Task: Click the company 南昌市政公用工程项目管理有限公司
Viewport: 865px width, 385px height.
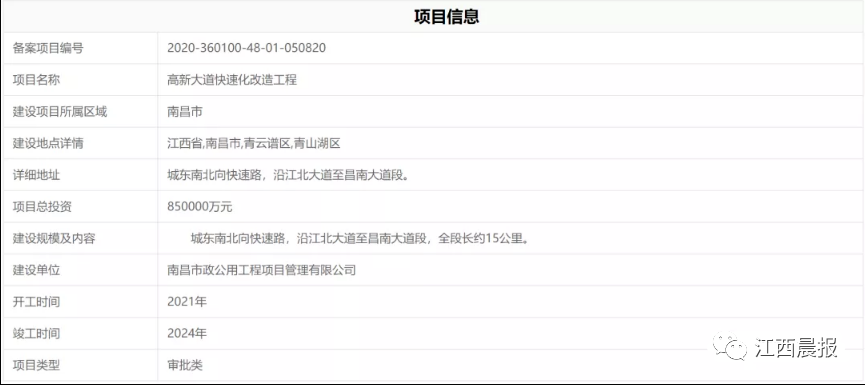Action: [261, 270]
